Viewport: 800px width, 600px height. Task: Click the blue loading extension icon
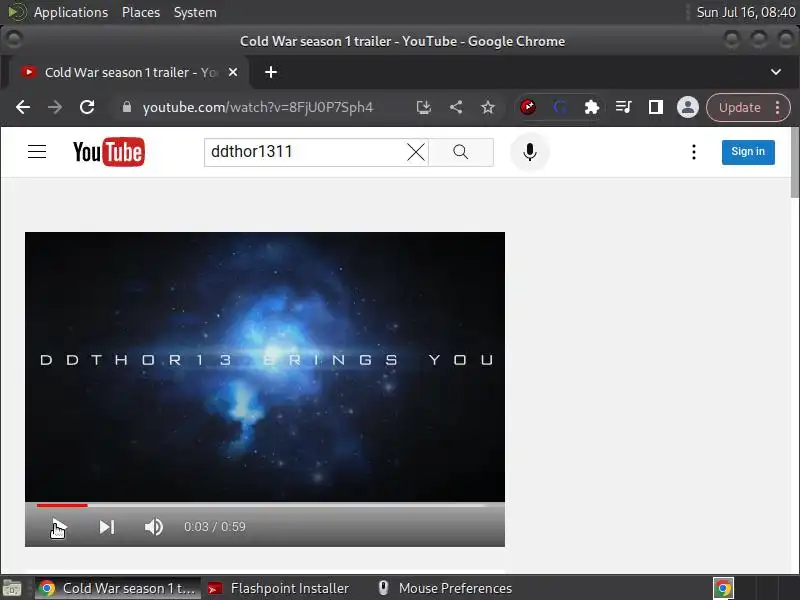(560, 107)
